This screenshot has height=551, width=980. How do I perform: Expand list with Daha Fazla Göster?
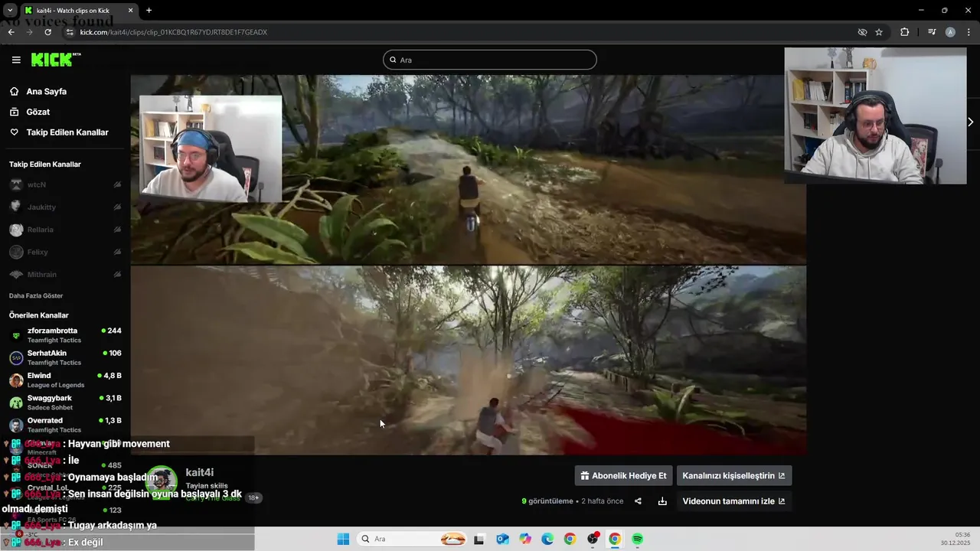36,295
